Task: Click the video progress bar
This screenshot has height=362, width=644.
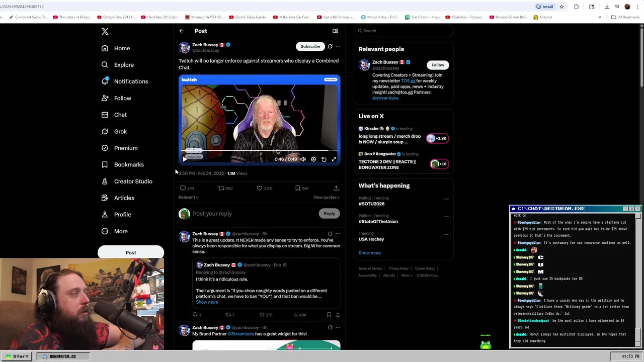Action: point(259,150)
